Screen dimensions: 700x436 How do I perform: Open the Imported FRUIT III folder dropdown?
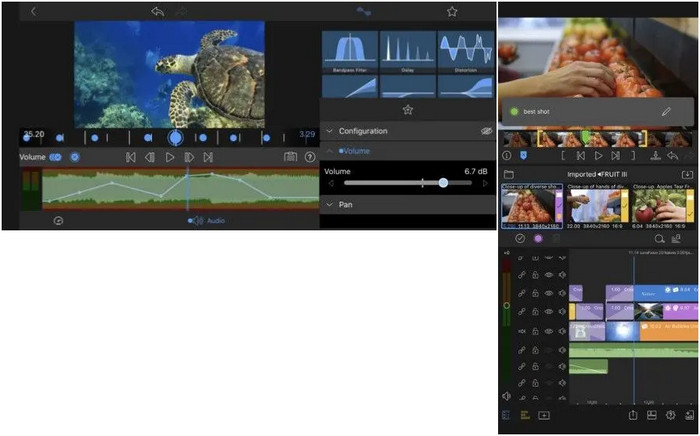coord(596,174)
